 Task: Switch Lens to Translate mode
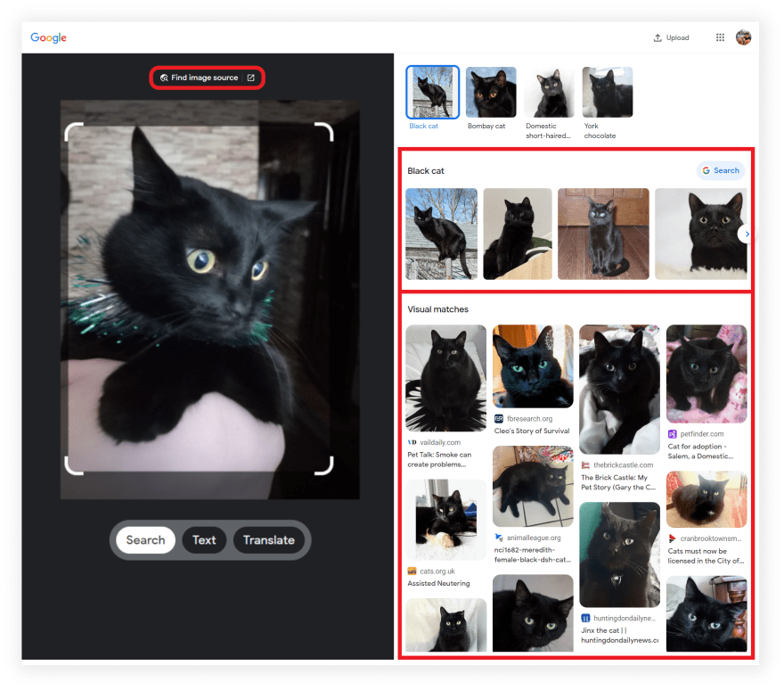tap(269, 540)
